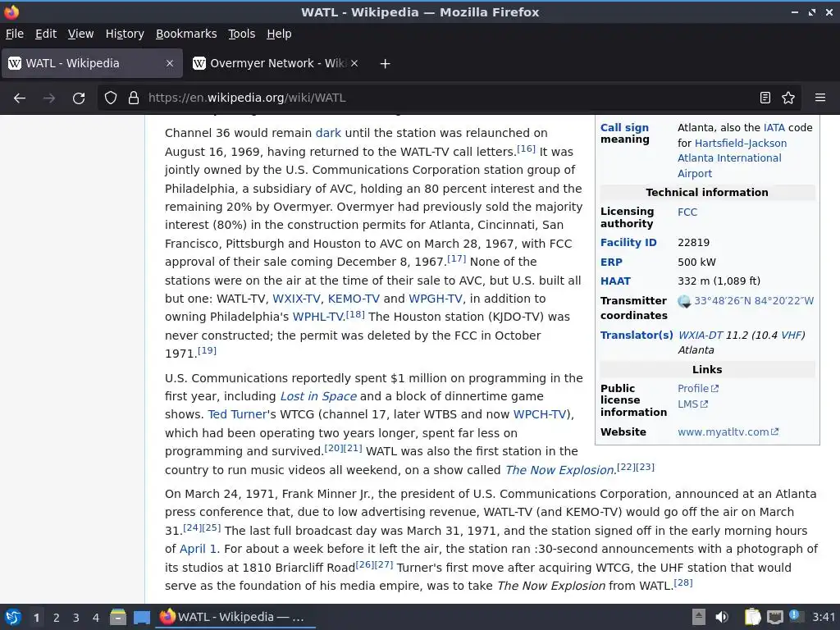Open the Bookmarks menu
The height and width of the screenshot is (630, 840).
click(186, 34)
